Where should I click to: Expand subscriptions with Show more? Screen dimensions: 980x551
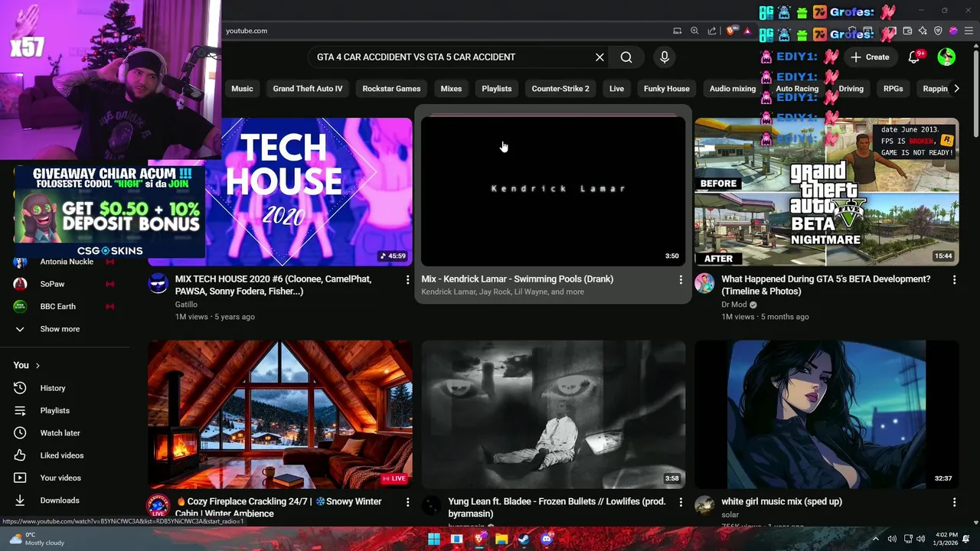tap(60, 329)
